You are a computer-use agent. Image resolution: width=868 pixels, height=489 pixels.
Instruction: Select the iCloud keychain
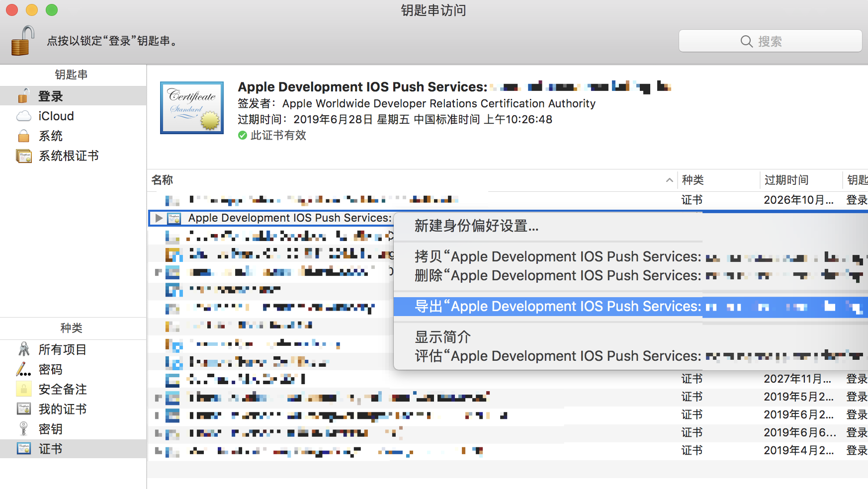click(56, 116)
